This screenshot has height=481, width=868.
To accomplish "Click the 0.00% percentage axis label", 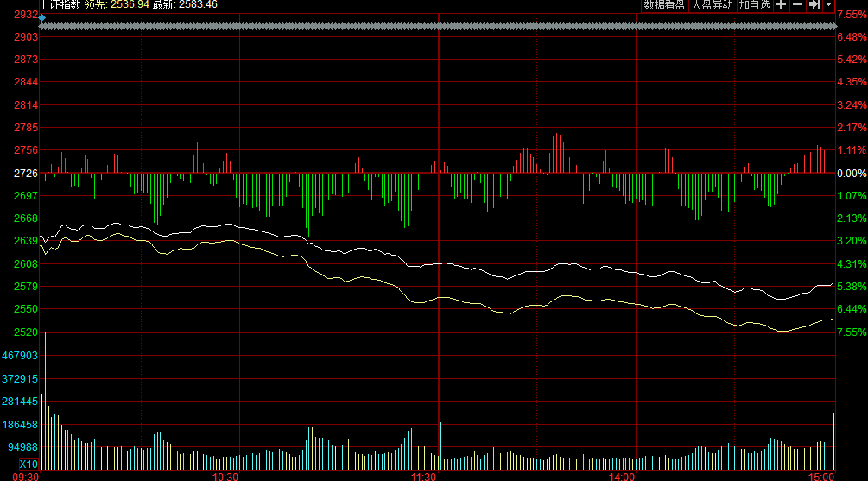I will point(852,174).
